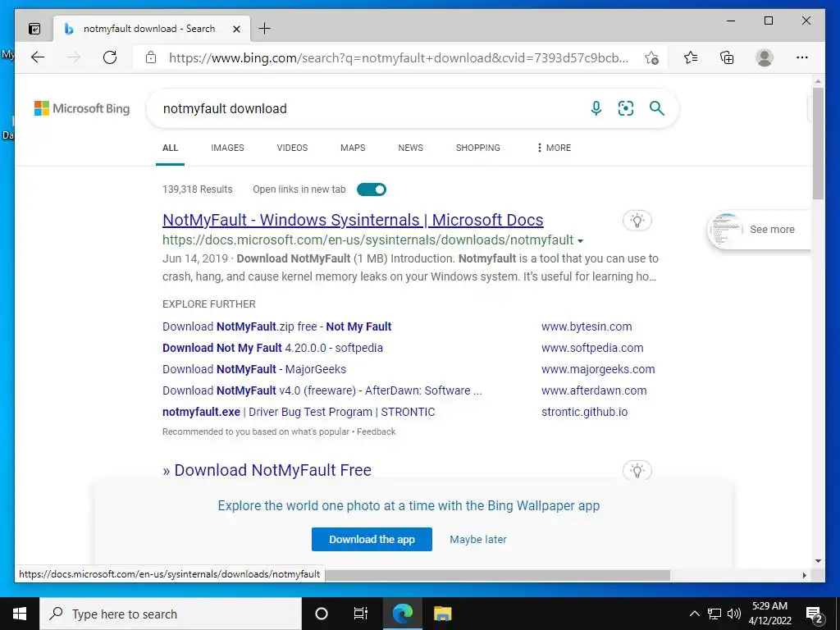840x630 pixels.
Task: Click the vertical scrollbar thumb
Action: 818,144
